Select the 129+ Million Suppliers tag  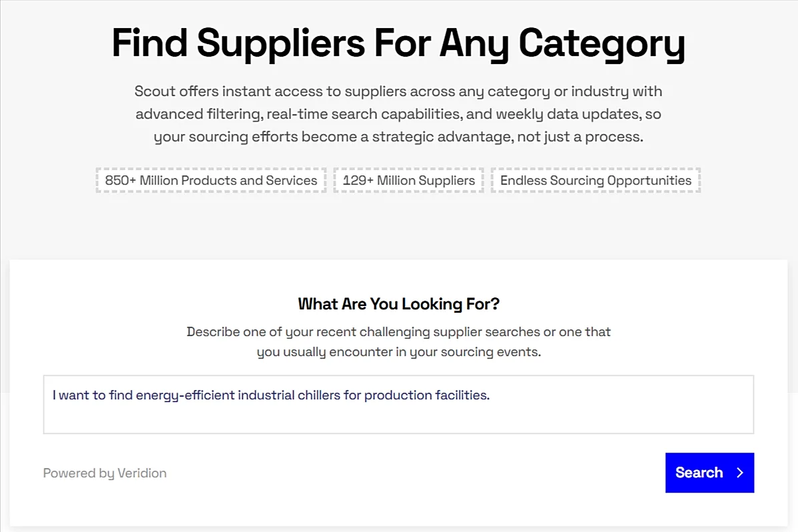tap(408, 180)
